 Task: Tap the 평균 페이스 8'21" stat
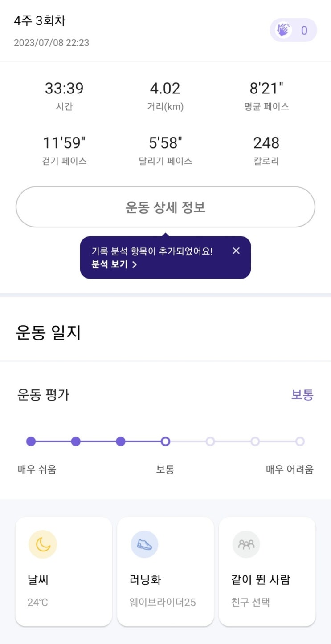pyautogui.click(x=266, y=95)
